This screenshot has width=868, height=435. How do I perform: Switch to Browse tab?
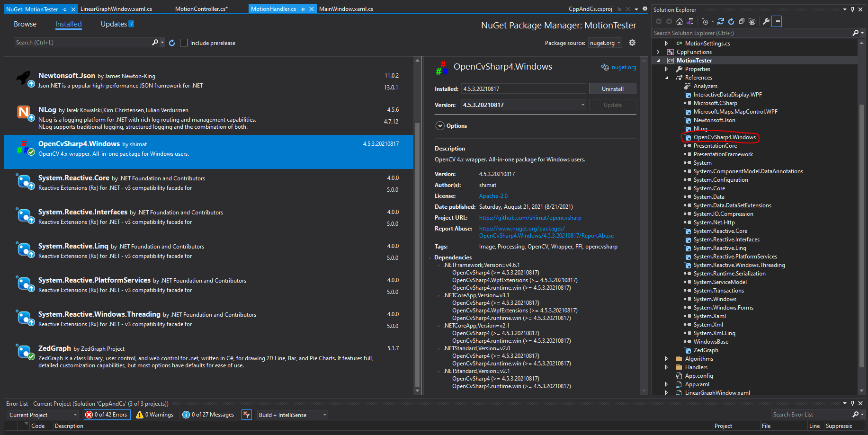click(x=25, y=24)
